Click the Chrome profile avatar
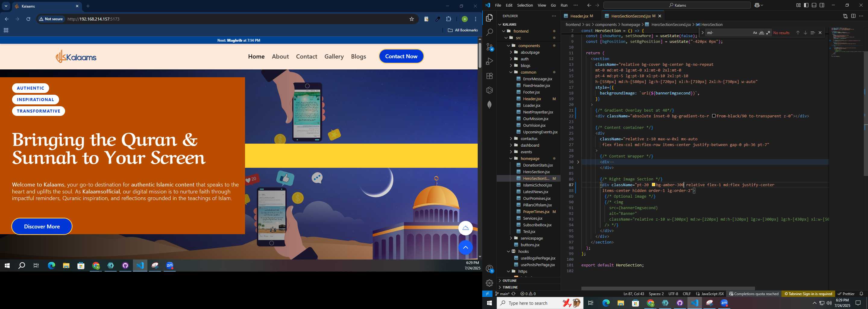 (x=464, y=19)
